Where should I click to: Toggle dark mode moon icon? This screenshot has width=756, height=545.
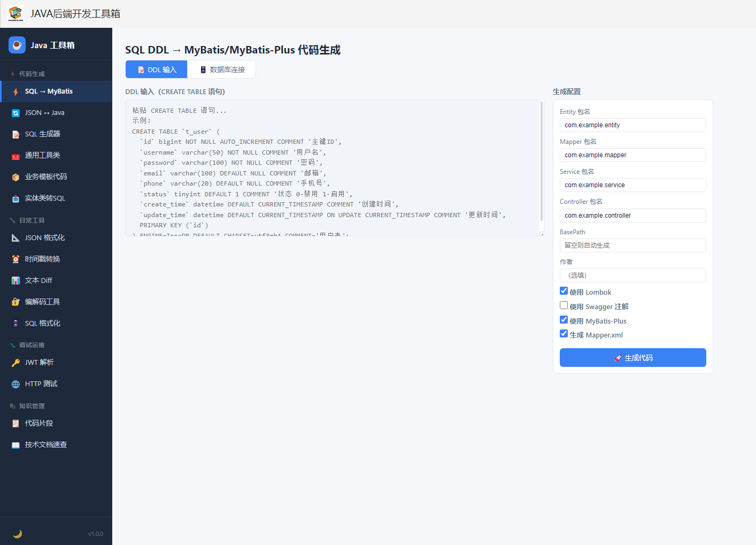(17, 533)
